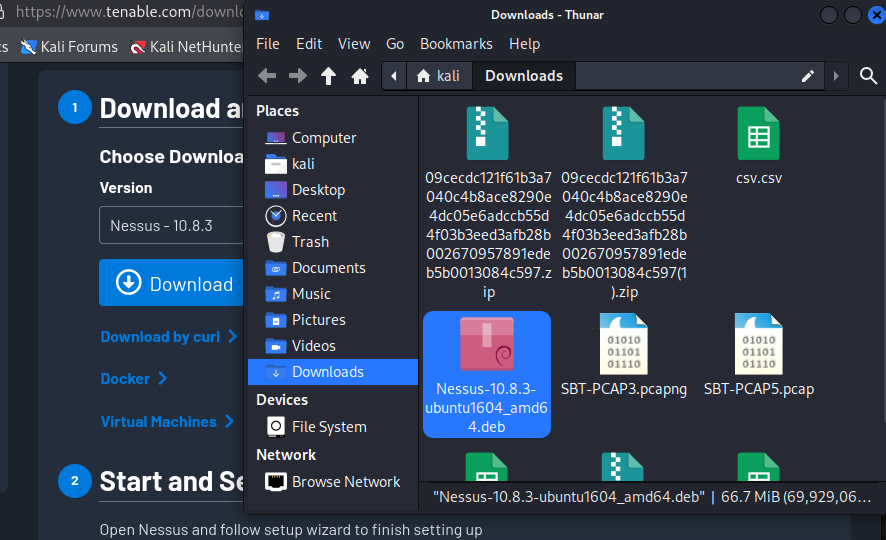The width and height of the screenshot is (886, 540).
Task: Open the Virtual Machines link
Action: click(167, 421)
